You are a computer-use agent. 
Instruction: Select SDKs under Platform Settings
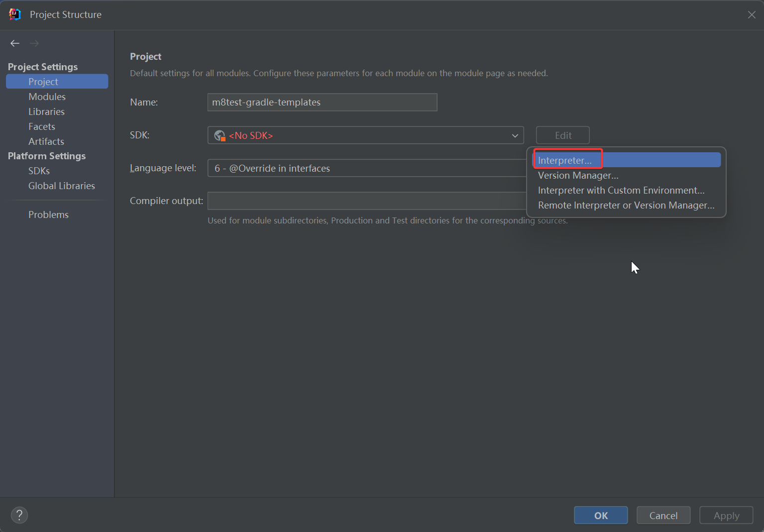(39, 171)
